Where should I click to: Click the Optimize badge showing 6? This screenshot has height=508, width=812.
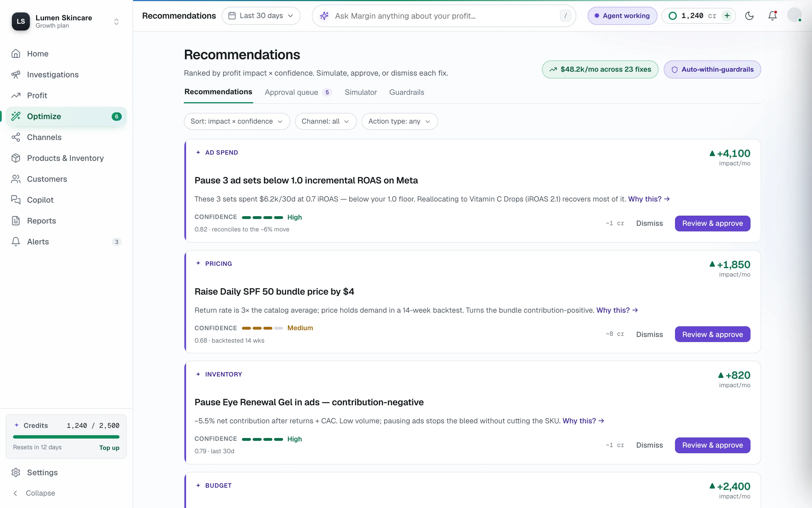point(116,117)
